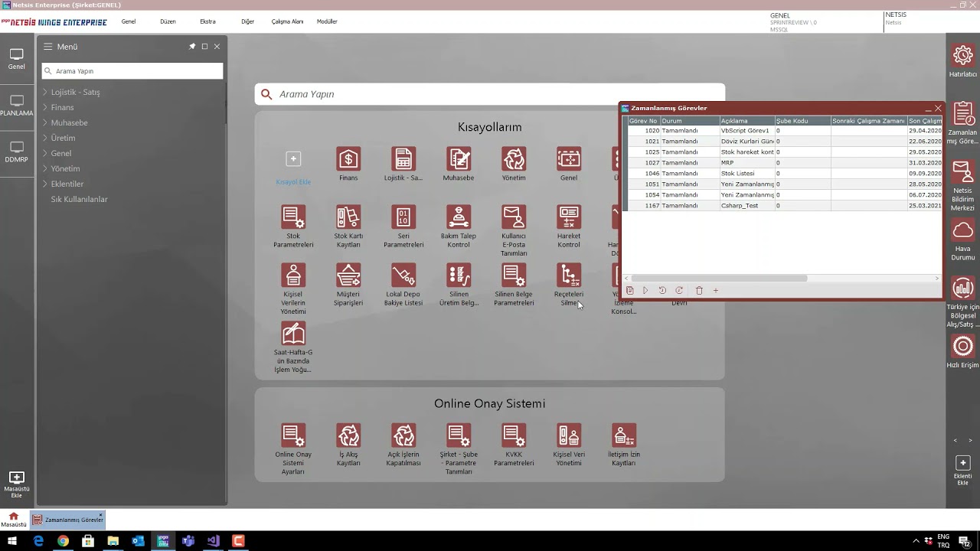Open Google Chrome from Windows taskbar
The height and width of the screenshot is (551, 980).
(x=63, y=541)
